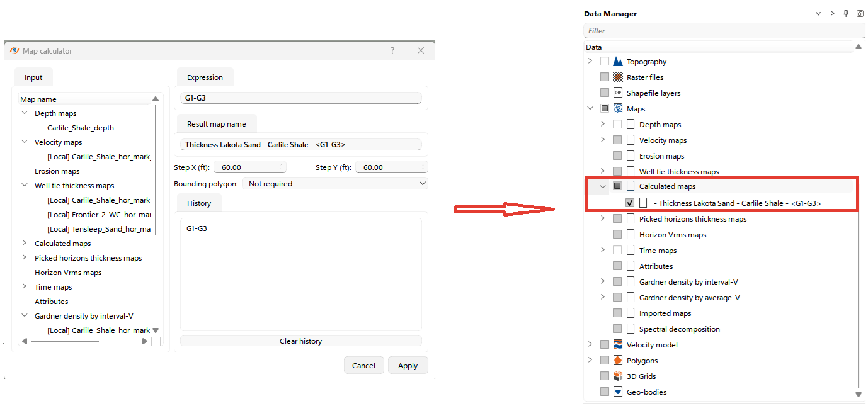Screen dimensions: 868x406
Task: Uncheck the Thickness Lakota Sand map checkbox
Action: point(630,203)
